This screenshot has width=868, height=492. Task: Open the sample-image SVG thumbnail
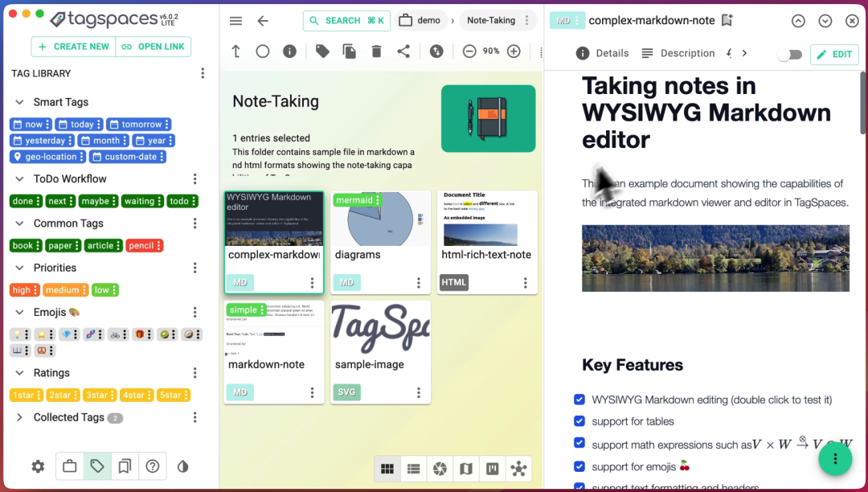[380, 330]
